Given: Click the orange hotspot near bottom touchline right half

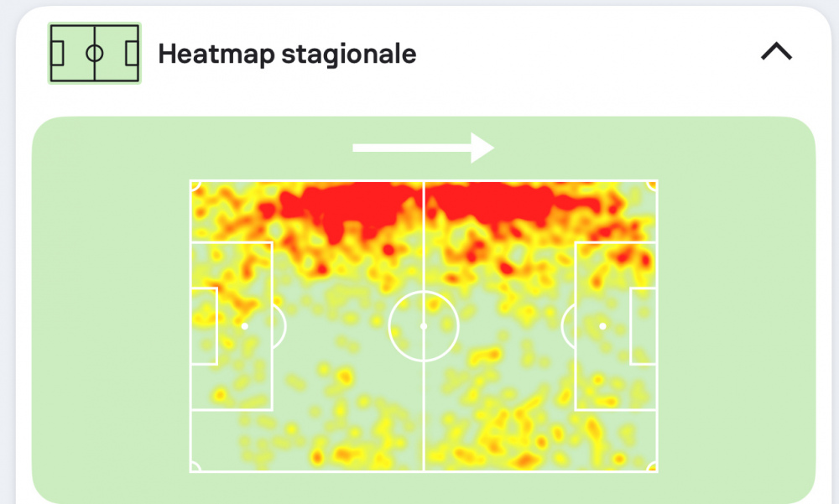Looking at the screenshot, I should [x=527, y=460].
